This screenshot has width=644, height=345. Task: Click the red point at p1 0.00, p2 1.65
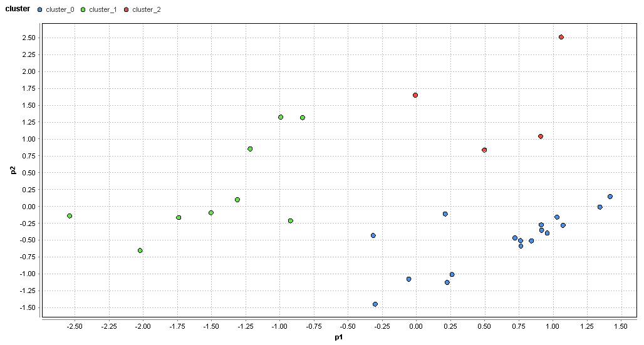(415, 95)
